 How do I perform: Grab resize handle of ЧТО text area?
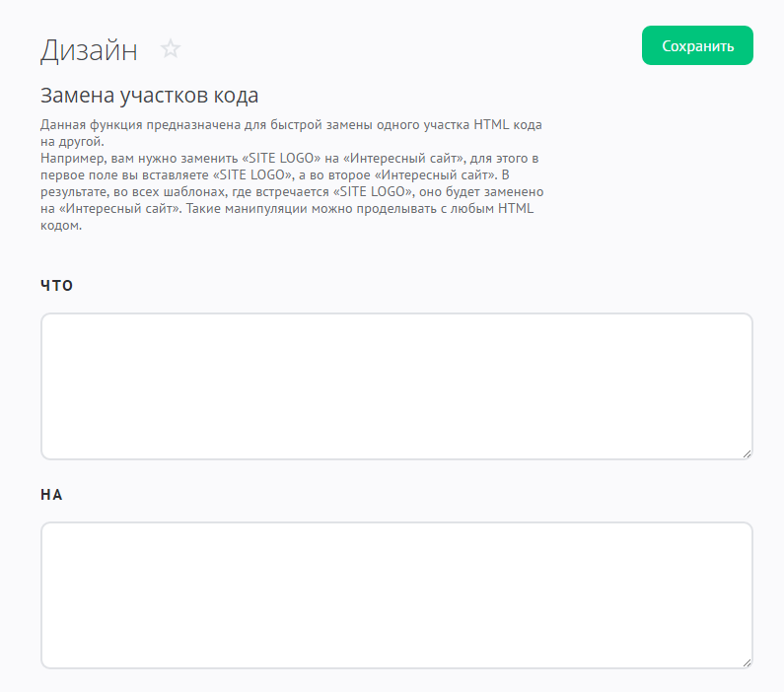tap(746, 452)
